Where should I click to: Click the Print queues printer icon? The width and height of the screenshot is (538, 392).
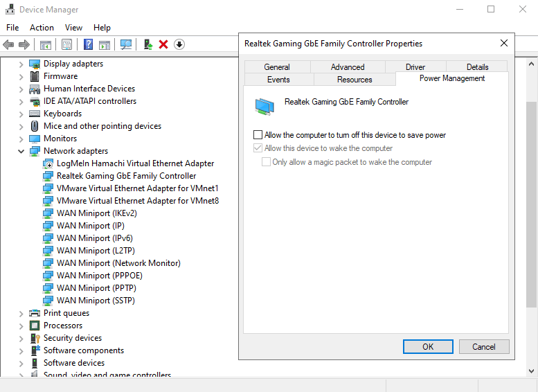click(x=35, y=313)
